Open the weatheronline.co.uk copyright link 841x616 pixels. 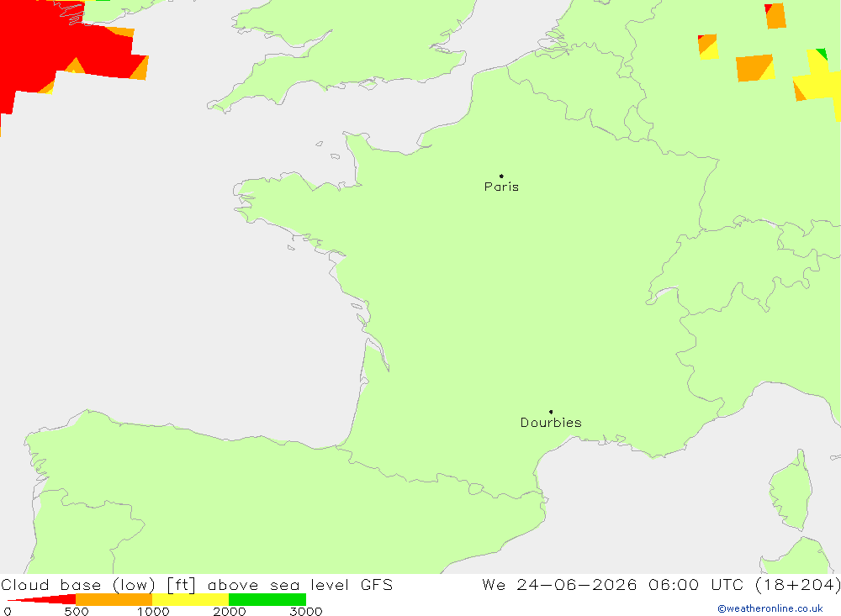770,608
